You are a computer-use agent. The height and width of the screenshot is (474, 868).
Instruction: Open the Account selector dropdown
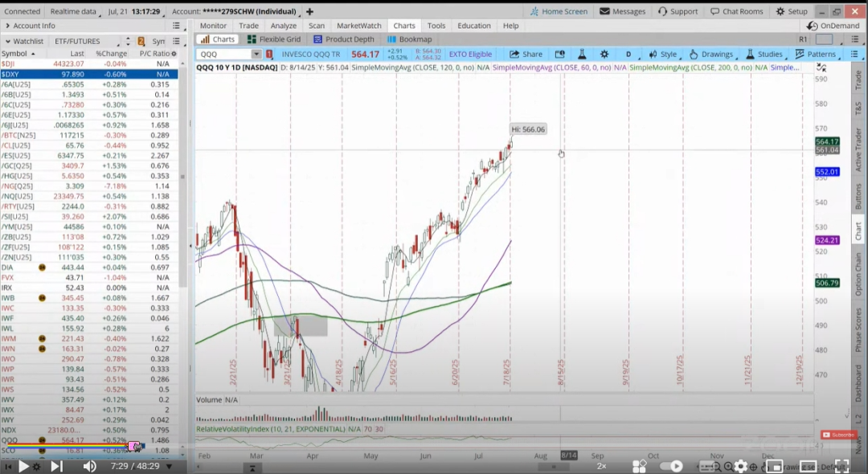point(234,11)
